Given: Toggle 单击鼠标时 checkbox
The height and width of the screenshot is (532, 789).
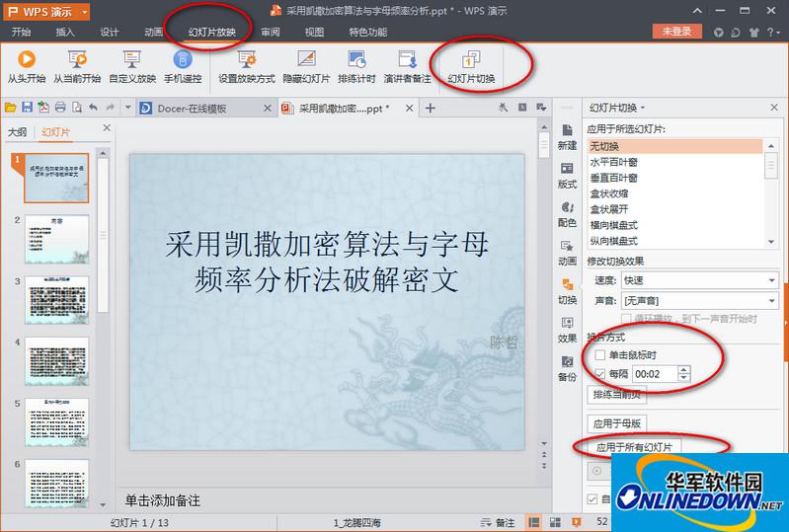Looking at the screenshot, I should click(x=599, y=355).
